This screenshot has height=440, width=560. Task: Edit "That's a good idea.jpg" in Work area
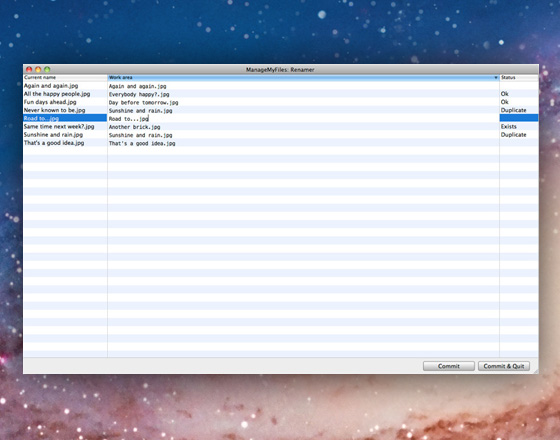tap(142, 143)
